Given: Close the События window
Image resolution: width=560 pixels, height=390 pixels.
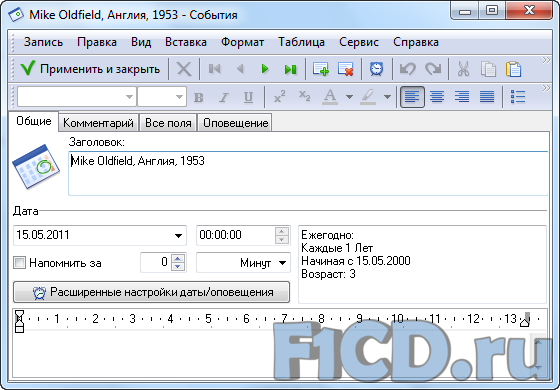Looking at the screenshot, I should pyautogui.click(x=530, y=10).
